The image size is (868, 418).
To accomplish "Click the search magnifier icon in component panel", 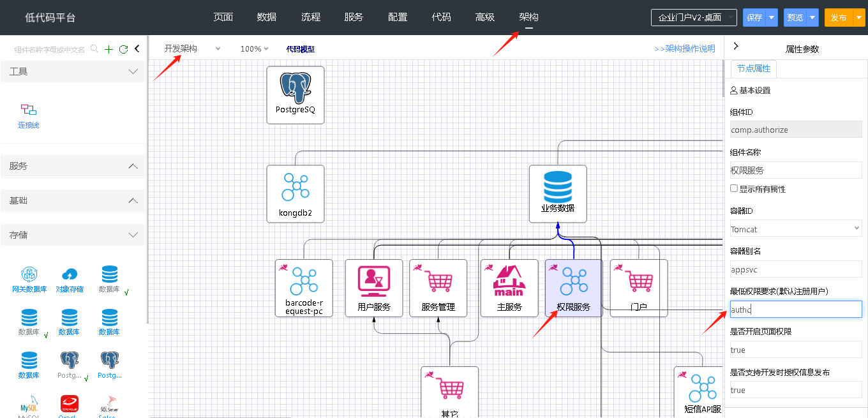I will 94,49.
